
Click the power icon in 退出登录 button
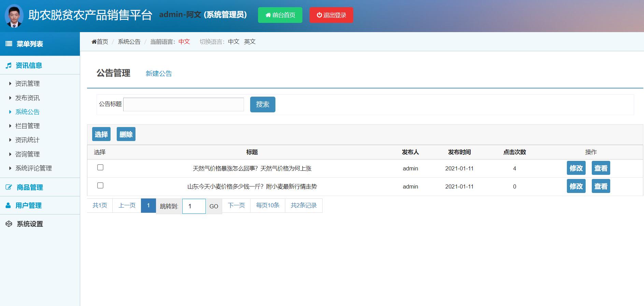point(319,15)
